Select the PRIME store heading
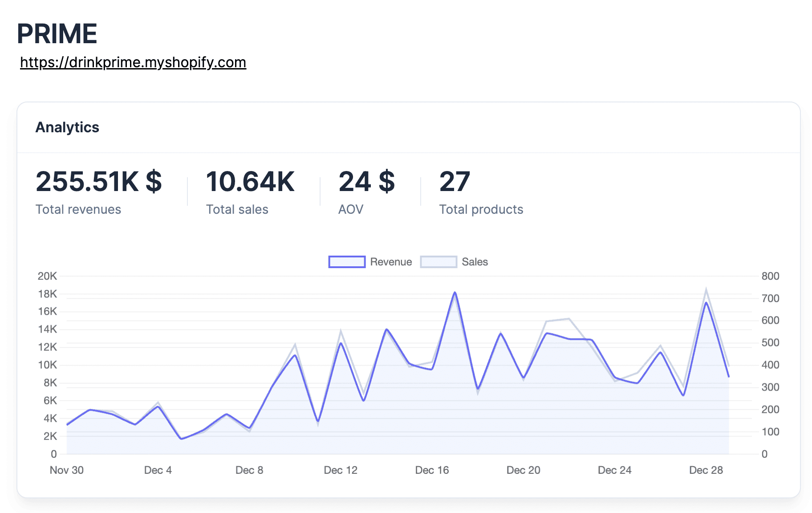 pyautogui.click(x=57, y=33)
